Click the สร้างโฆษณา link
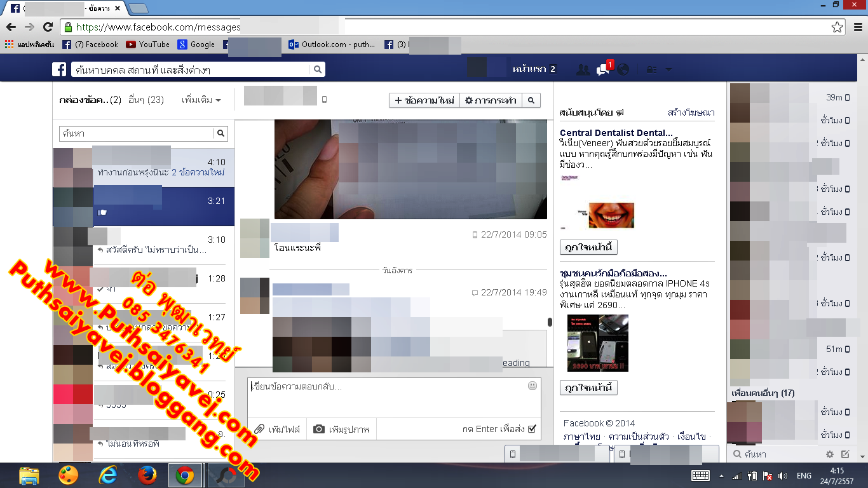 click(691, 112)
